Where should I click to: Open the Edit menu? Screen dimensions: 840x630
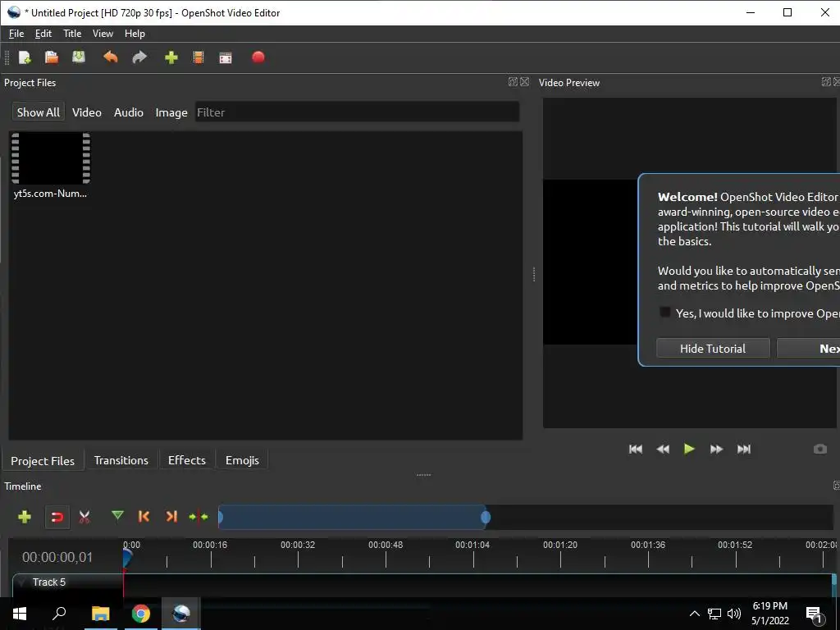43,33
